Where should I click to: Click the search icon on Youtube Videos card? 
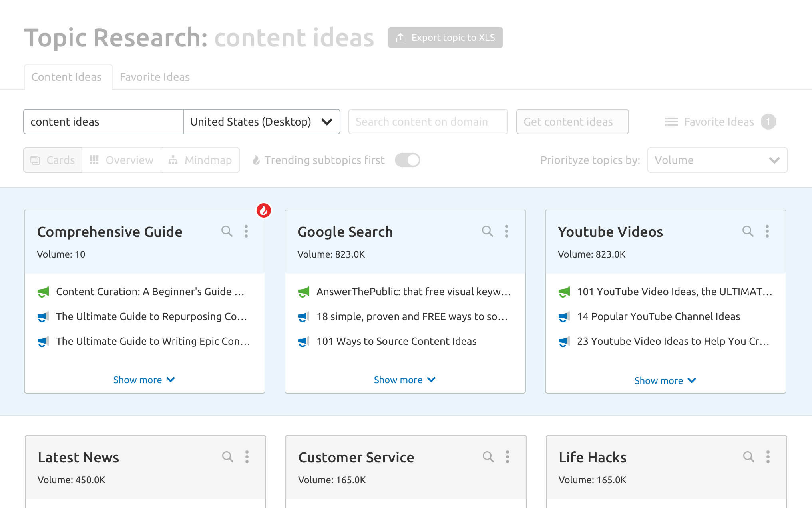tap(748, 231)
